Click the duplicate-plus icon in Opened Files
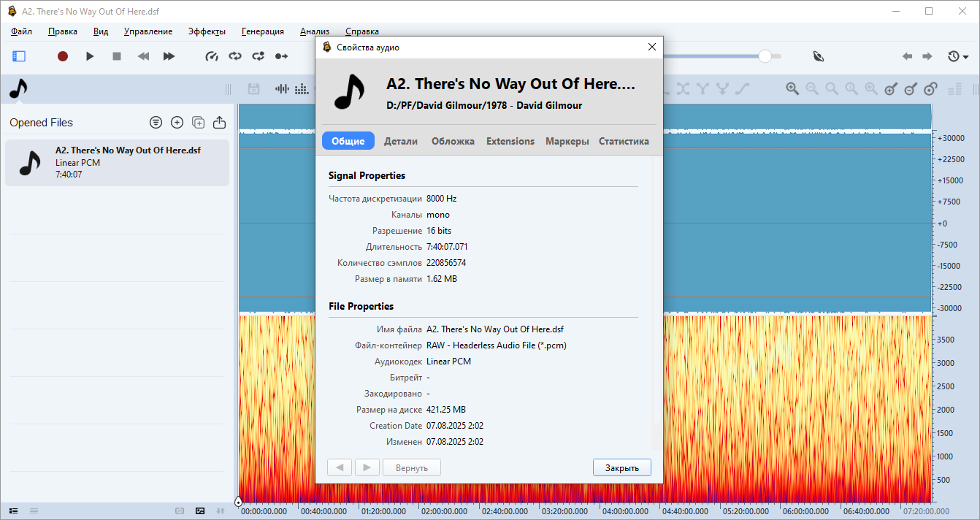 tap(198, 123)
